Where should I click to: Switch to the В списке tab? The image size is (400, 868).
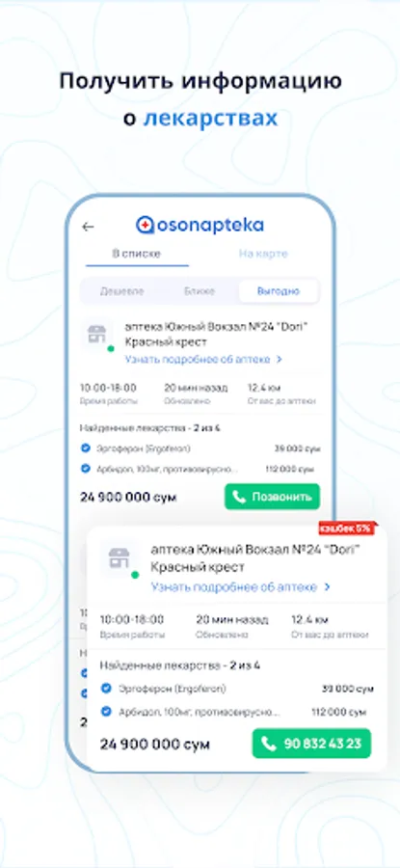pyautogui.click(x=137, y=254)
